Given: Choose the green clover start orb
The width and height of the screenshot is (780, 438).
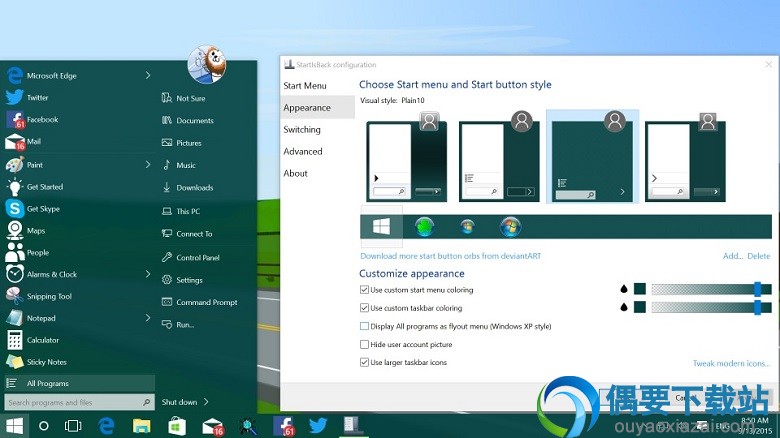Looking at the screenshot, I should click(x=424, y=227).
